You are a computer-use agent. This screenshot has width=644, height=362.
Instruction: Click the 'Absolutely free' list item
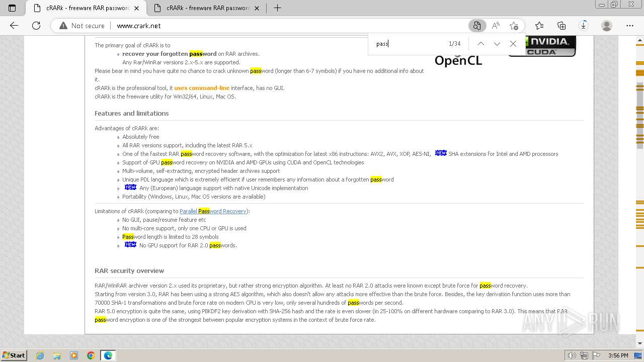[141, 137]
